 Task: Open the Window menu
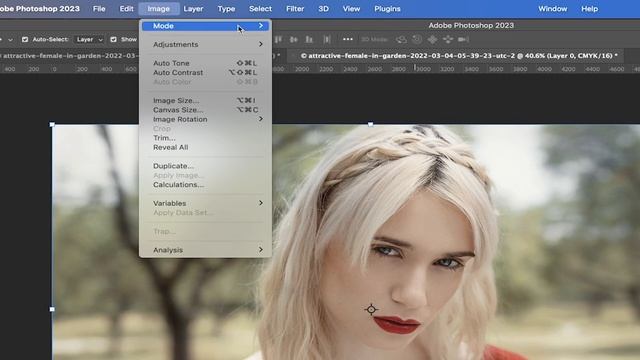tap(553, 9)
